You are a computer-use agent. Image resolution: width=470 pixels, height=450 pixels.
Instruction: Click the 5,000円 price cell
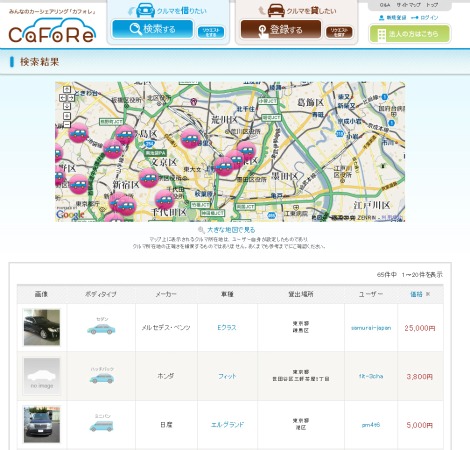coord(420,425)
